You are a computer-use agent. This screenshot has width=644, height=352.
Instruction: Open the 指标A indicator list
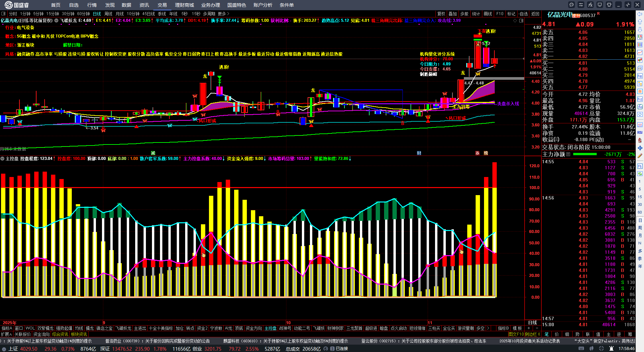point(7,328)
